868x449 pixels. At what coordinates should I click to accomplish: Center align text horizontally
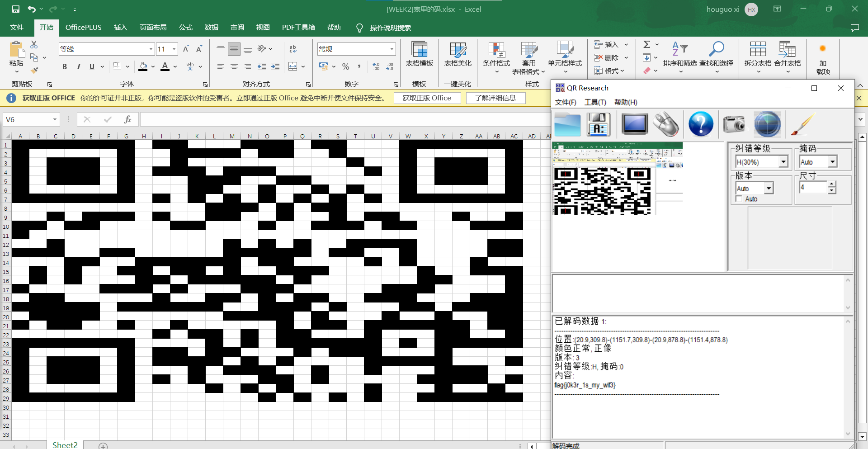coord(234,66)
